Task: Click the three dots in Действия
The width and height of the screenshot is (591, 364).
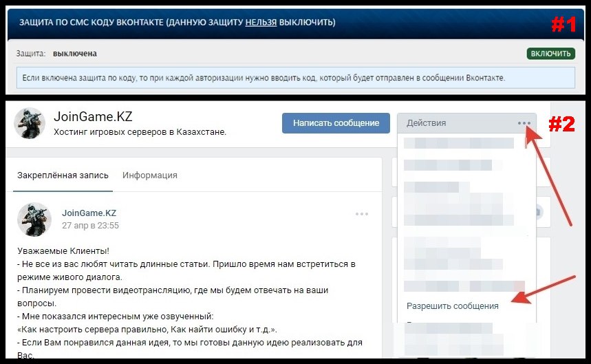Action: [524, 123]
